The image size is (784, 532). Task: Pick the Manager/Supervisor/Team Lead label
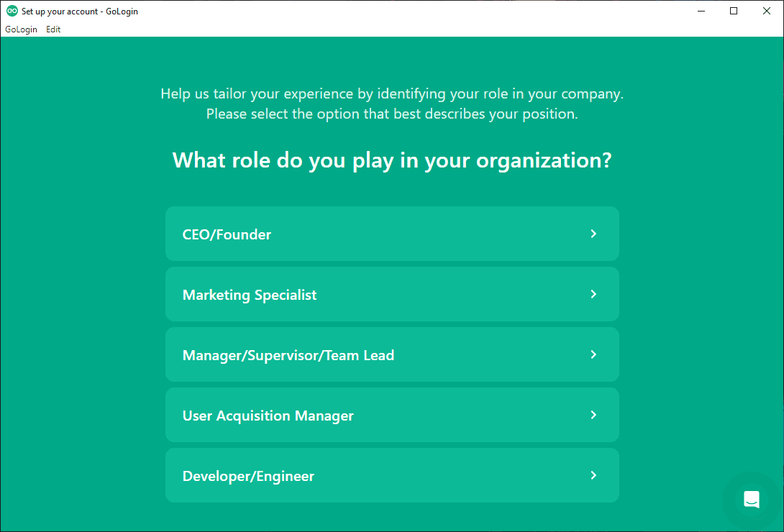point(288,355)
